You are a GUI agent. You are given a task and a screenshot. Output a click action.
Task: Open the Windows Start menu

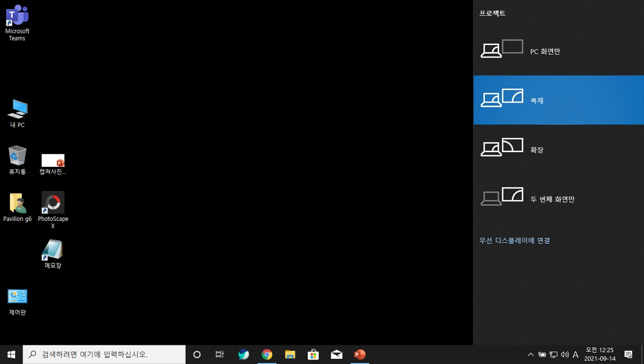tap(11, 354)
